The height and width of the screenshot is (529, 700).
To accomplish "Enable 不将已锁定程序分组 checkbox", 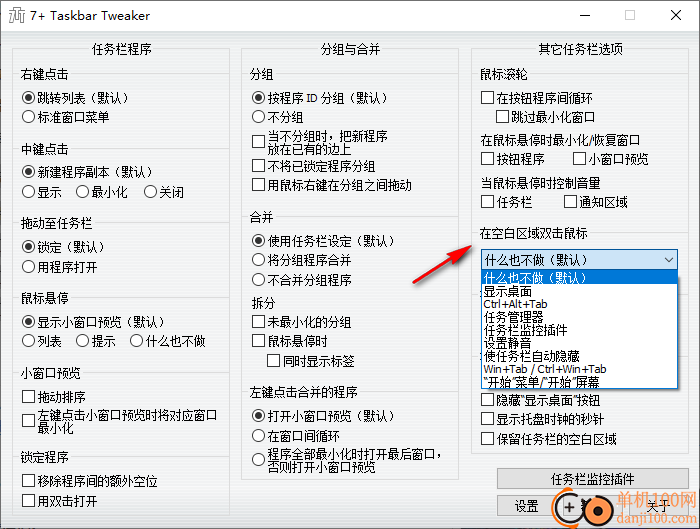I will (x=258, y=166).
